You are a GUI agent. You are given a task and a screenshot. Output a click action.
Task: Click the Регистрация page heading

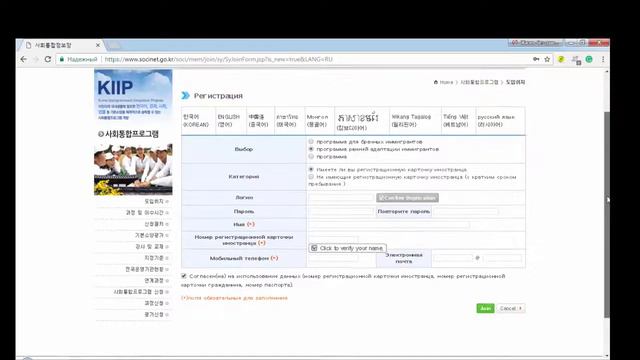pyautogui.click(x=218, y=96)
